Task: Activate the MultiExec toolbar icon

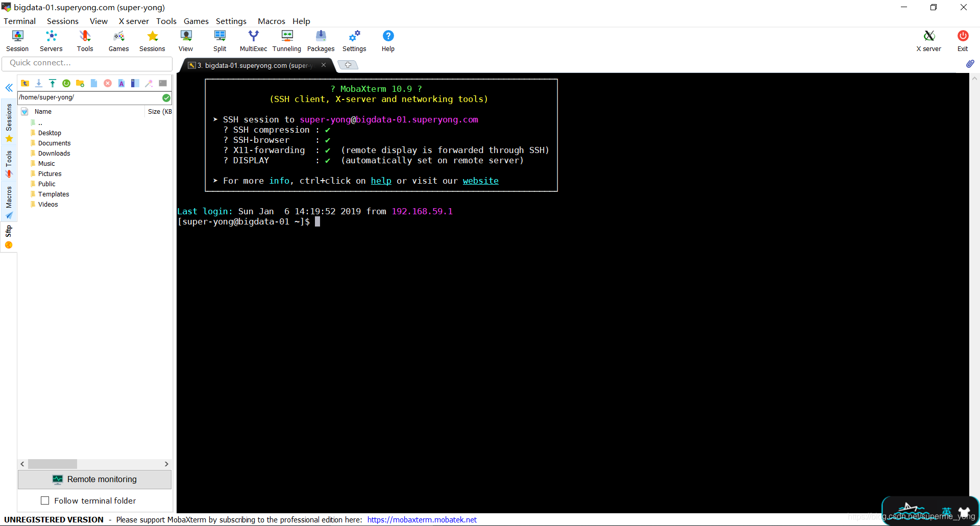Action: pos(253,41)
